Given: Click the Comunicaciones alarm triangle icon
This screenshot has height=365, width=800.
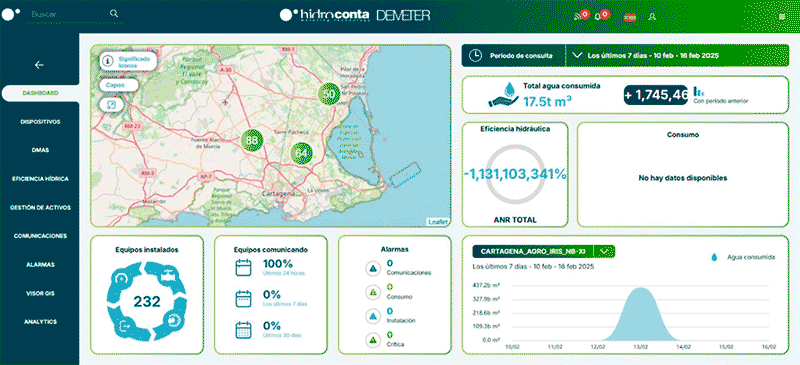Looking at the screenshot, I should (x=373, y=268).
